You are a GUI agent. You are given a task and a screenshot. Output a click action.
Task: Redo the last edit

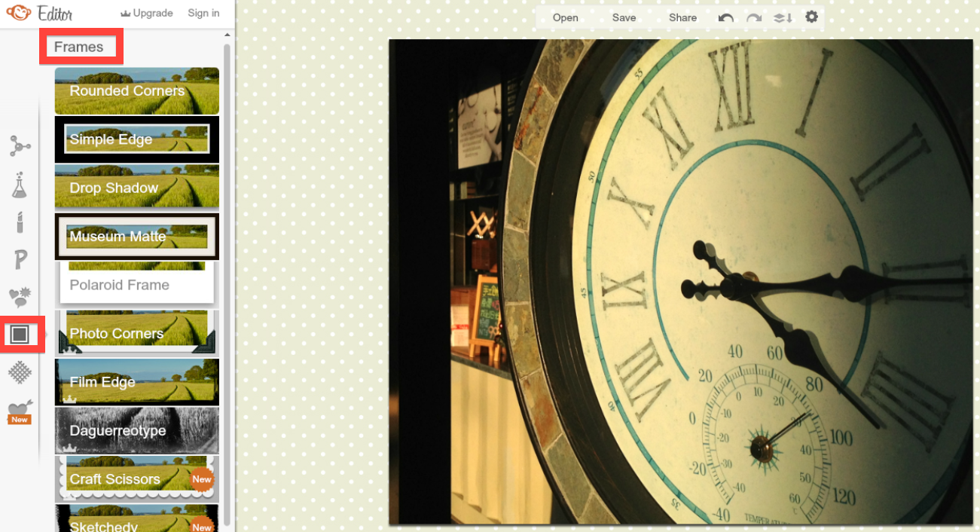pyautogui.click(x=754, y=17)
